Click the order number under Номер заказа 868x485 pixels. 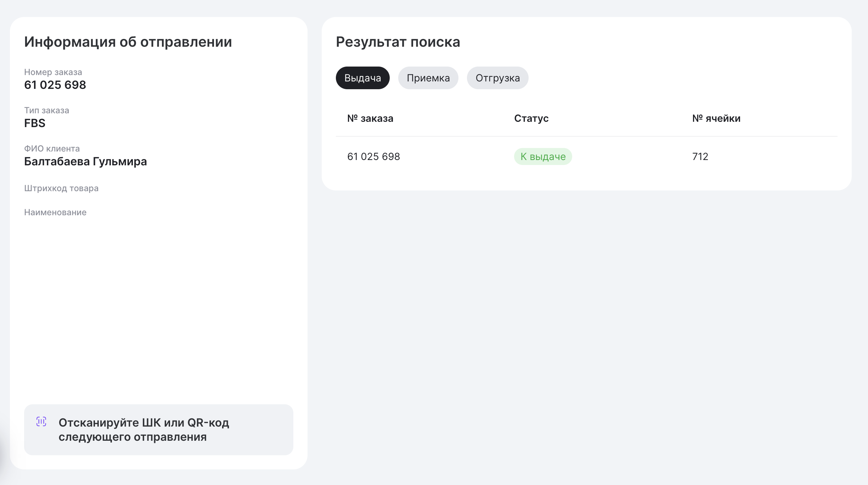(x=55, y=85)
